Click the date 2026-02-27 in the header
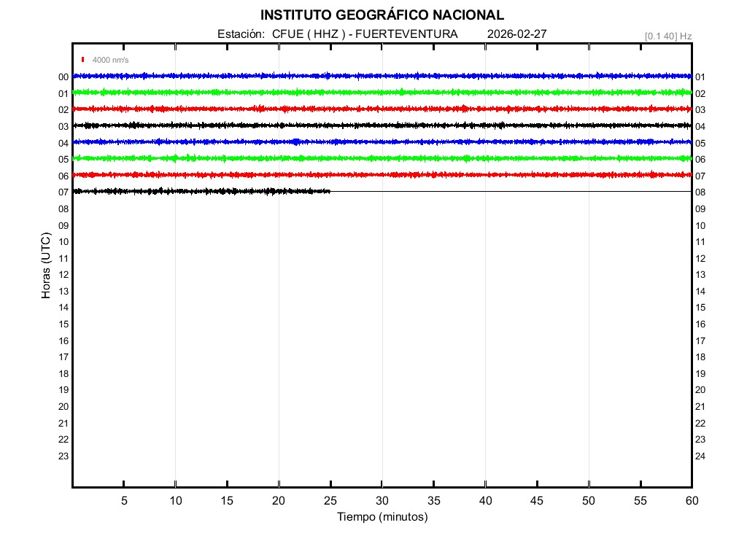The width and height of the screenshot is (747, 560). pos(516,34)
